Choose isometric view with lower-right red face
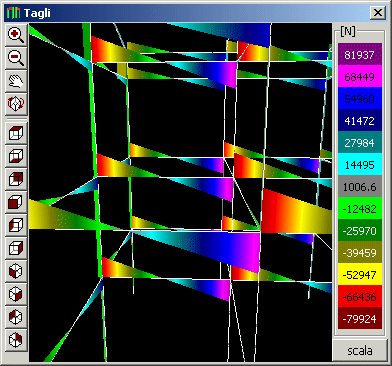Screen dimensions: 392x366 point(16,294)
